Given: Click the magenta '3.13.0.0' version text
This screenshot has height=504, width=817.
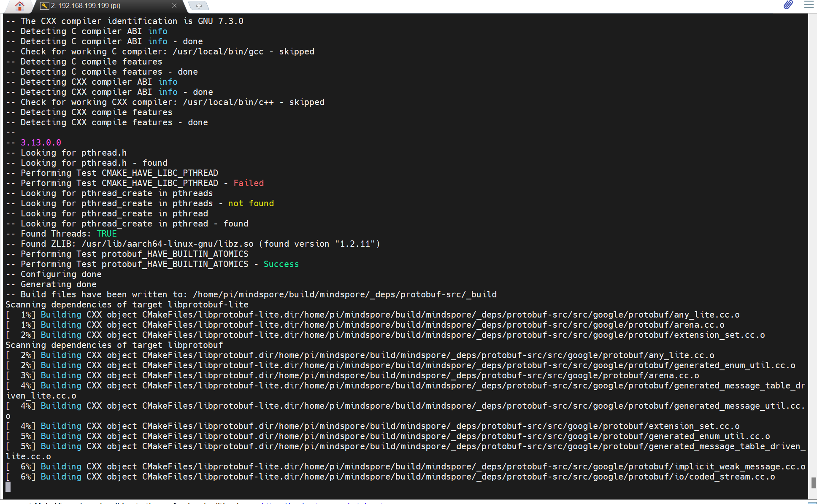Looking at the screenshot, I should [41, 143].
